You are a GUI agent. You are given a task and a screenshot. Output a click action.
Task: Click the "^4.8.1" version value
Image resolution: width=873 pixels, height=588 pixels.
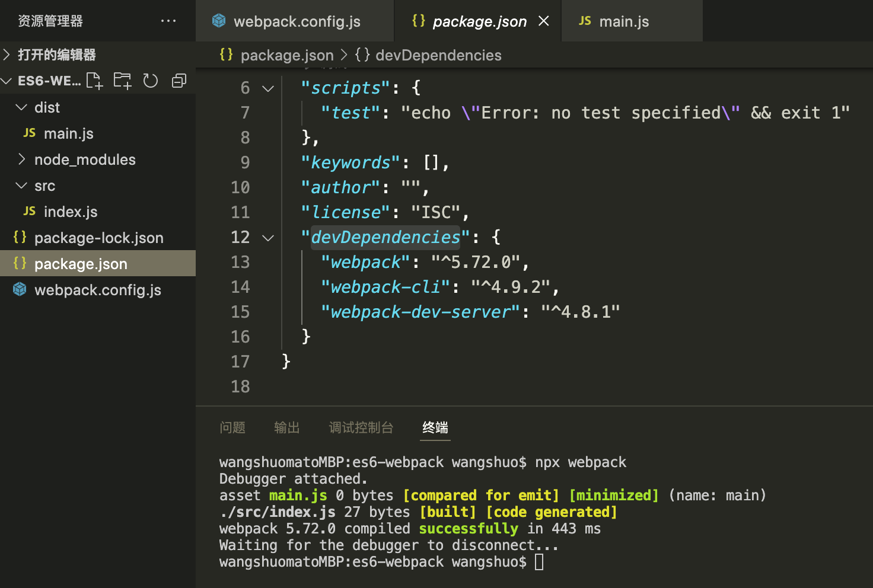[581, 312]
